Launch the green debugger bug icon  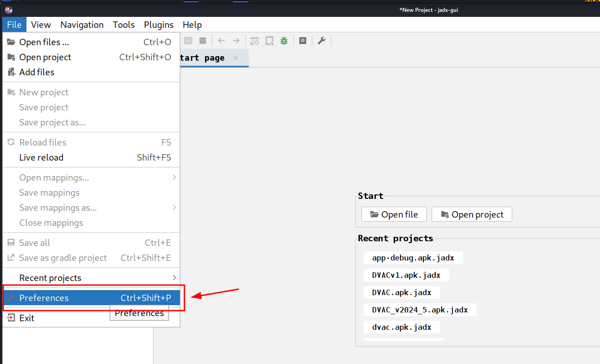click(284, 41)
